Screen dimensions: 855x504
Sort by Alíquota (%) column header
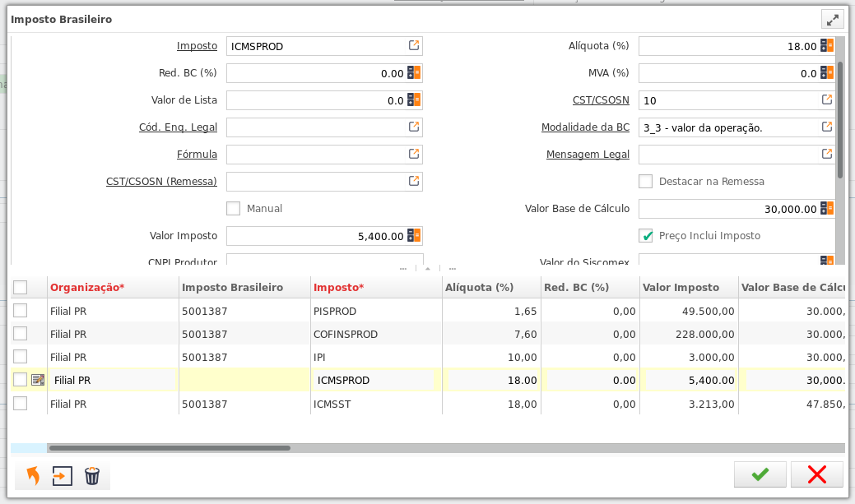(x=480, y=288)
